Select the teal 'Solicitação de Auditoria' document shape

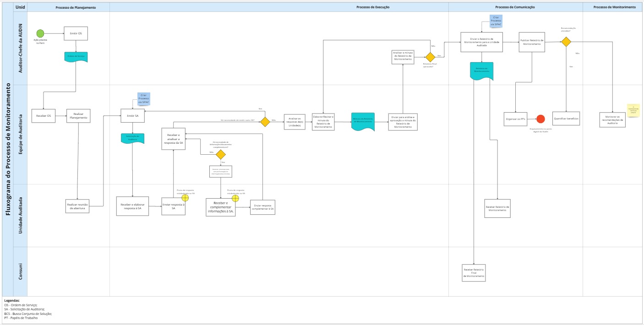pyautogui.click(x=132, y=138)
